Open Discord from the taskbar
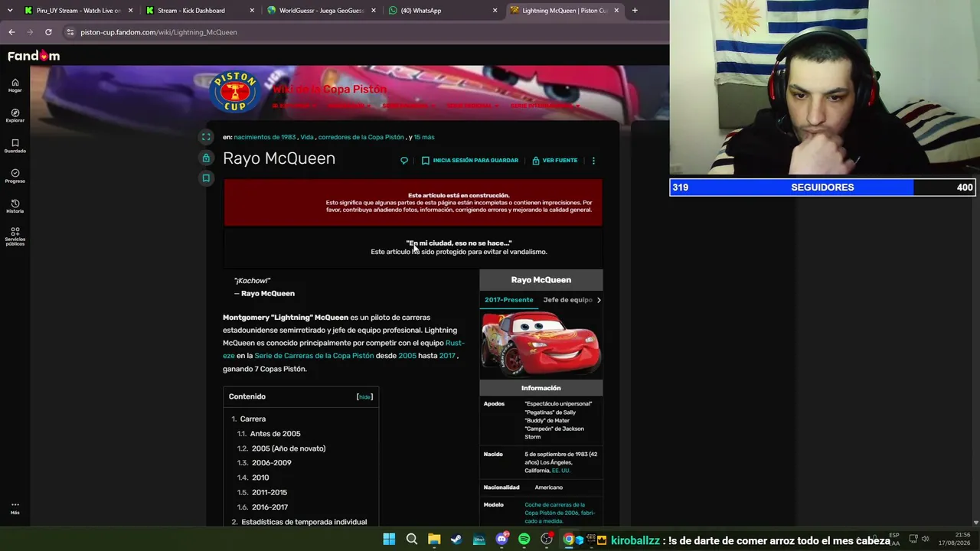980x551 pixels. pyautogui.click(x=501, y=540)
